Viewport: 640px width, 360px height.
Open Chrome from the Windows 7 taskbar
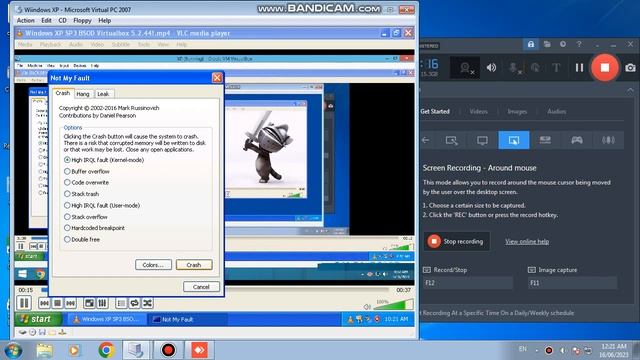point(106,350)
